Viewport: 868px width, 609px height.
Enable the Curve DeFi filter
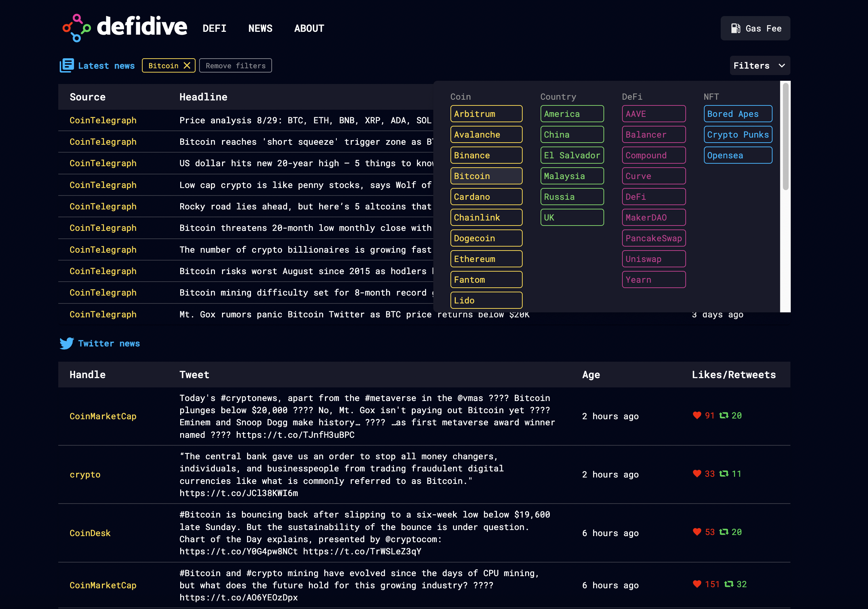pyautogui.click(x=654, y=176)
